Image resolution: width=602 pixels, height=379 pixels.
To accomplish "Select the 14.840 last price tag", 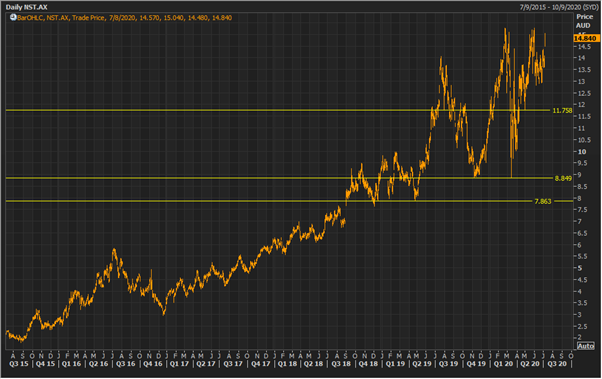I will coord(586,38).
